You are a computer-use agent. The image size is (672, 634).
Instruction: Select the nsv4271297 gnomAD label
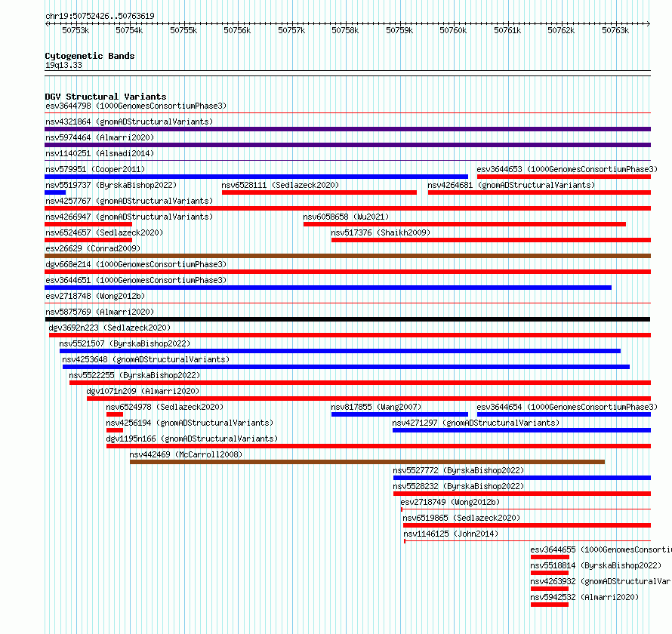point(476,423)
